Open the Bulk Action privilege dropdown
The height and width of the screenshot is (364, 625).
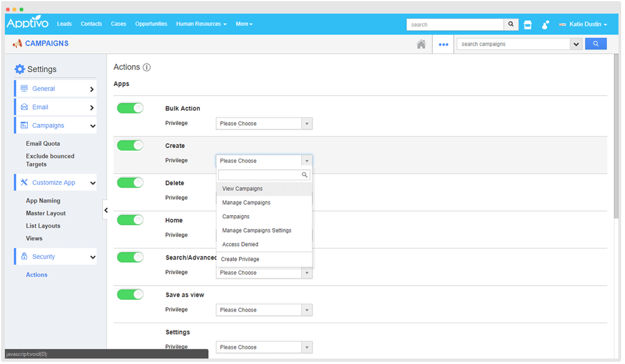coord(264,124)
